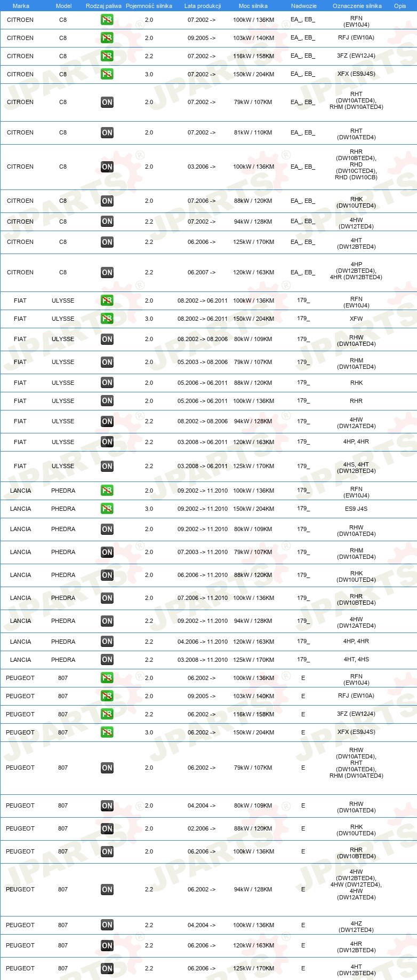The width and height of the screenshot is (417, 980).
Task: Click the PB petrol icon for Citroen C8 XFX (ES9J4S)
Action: (x=107, y=74)
